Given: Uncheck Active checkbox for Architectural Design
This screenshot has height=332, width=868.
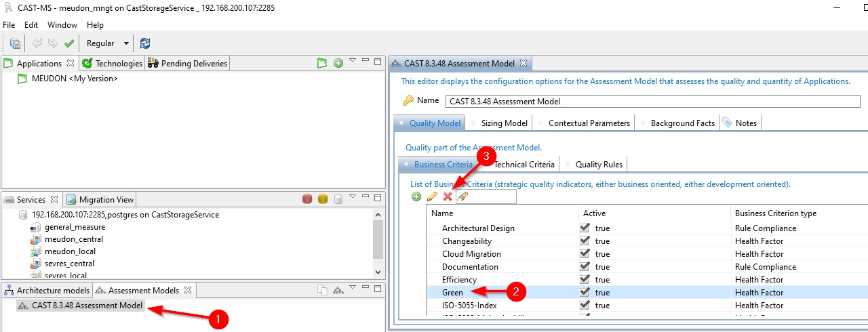Looking at the screenshot, I should pyautogui.click(x=585, y=228).
